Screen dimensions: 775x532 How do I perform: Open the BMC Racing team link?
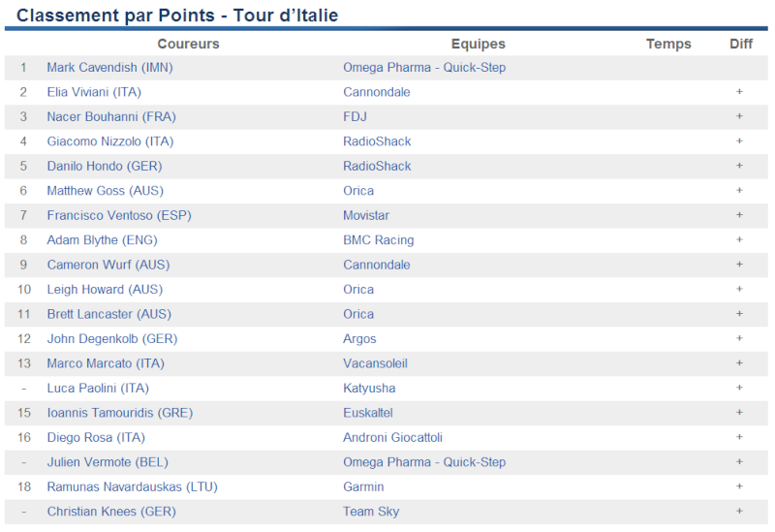pos(378,240)
